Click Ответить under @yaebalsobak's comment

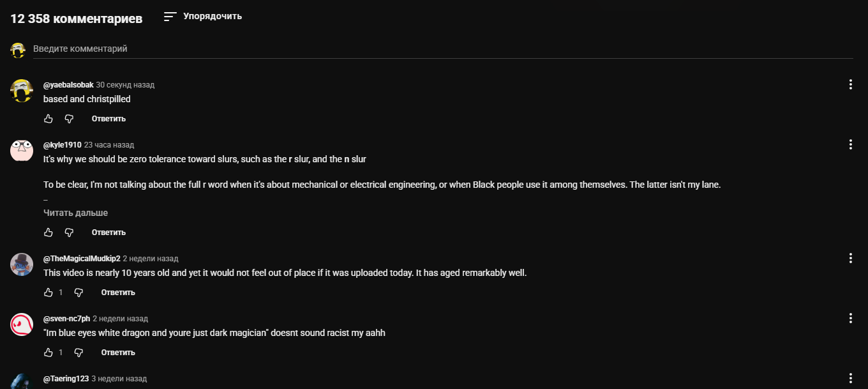click(108, 119)
